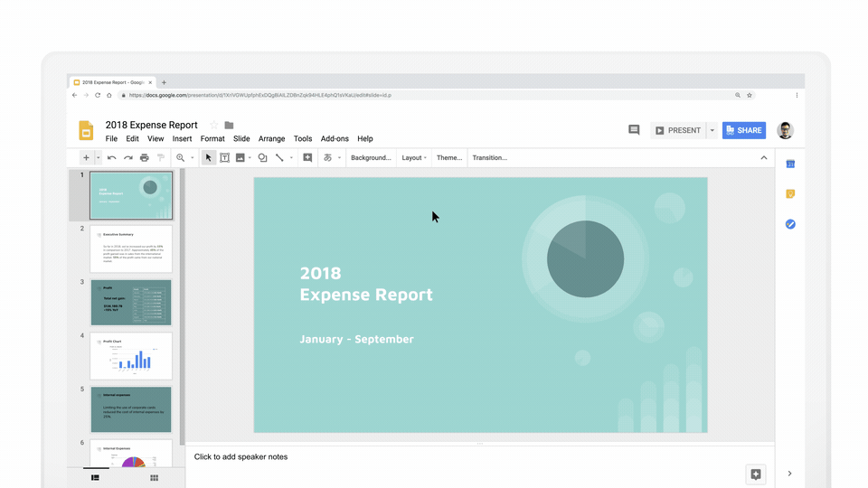This screenshot has width=868, height=488.
Task: Click the Explore button in notes area
Action: (x=756, y=474)
